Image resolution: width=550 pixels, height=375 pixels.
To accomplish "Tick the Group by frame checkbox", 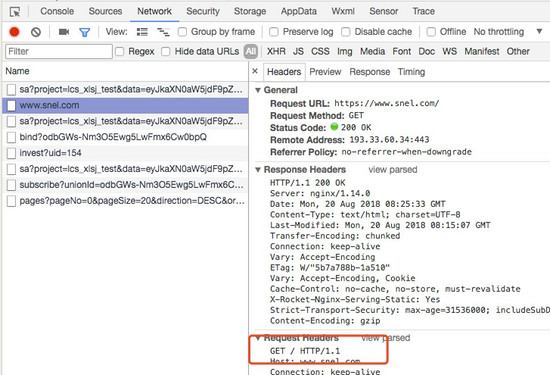I will [182, 32].
